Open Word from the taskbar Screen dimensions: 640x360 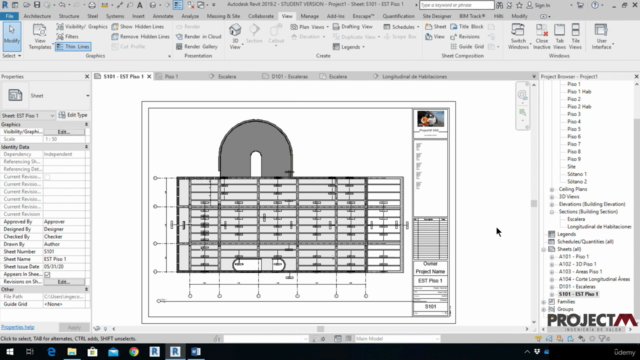196,352
